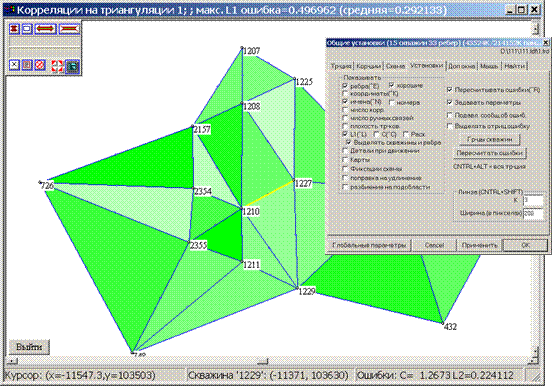Switch to the Схема tab

coord(395,66)
